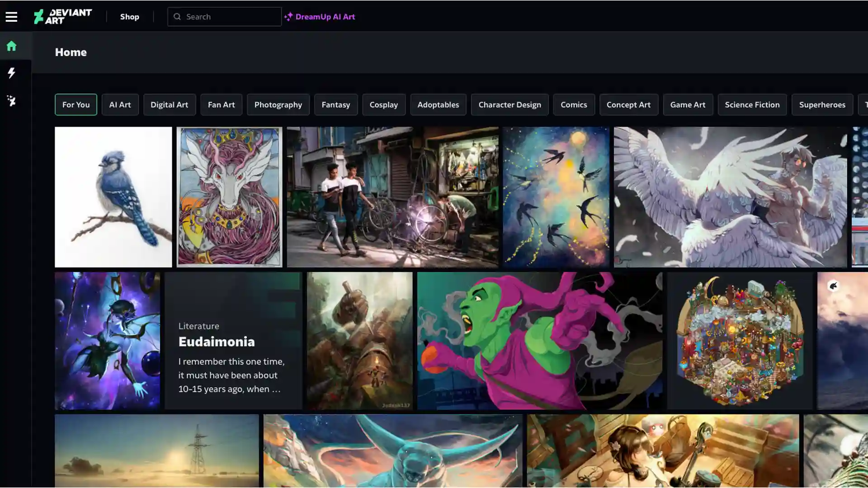Switch to the AI Art category

pos(120,105)
